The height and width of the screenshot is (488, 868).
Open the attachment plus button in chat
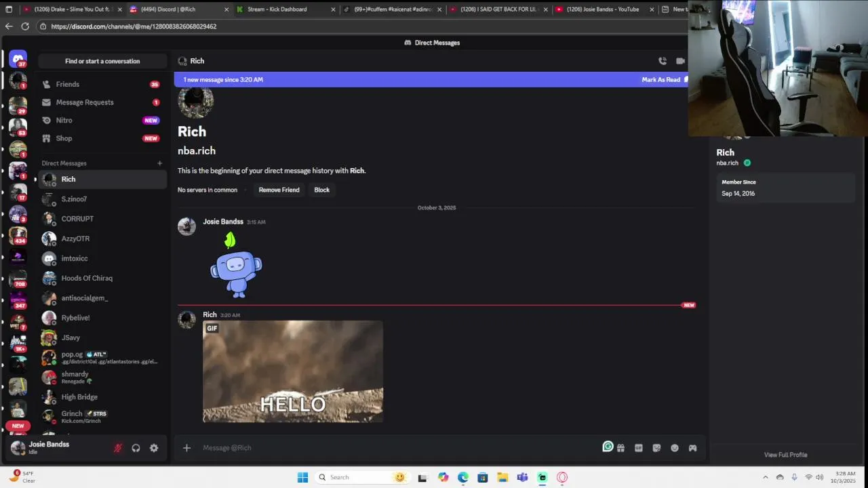[186, 448]
